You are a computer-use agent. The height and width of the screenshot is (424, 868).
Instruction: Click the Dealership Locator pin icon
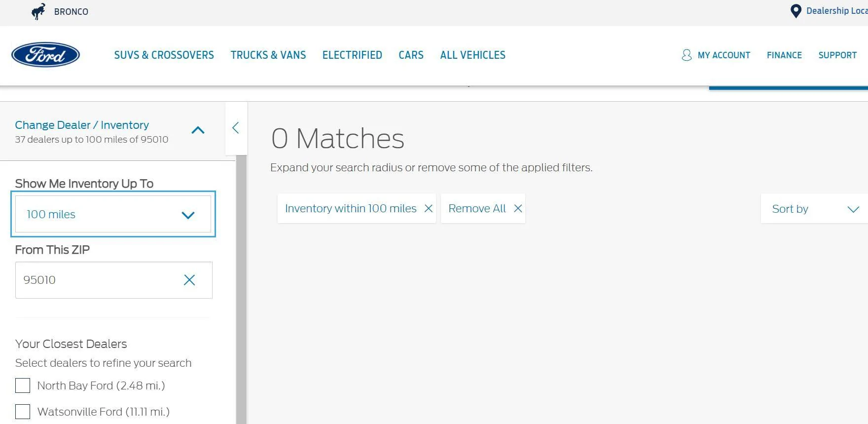click(x=796, y=11)
